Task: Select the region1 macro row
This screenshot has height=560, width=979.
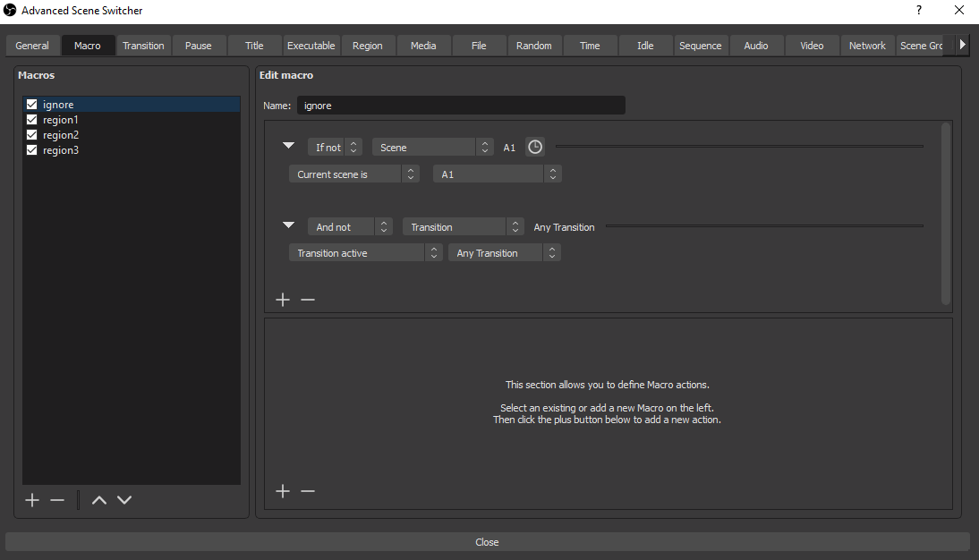Action: [132, 119]
